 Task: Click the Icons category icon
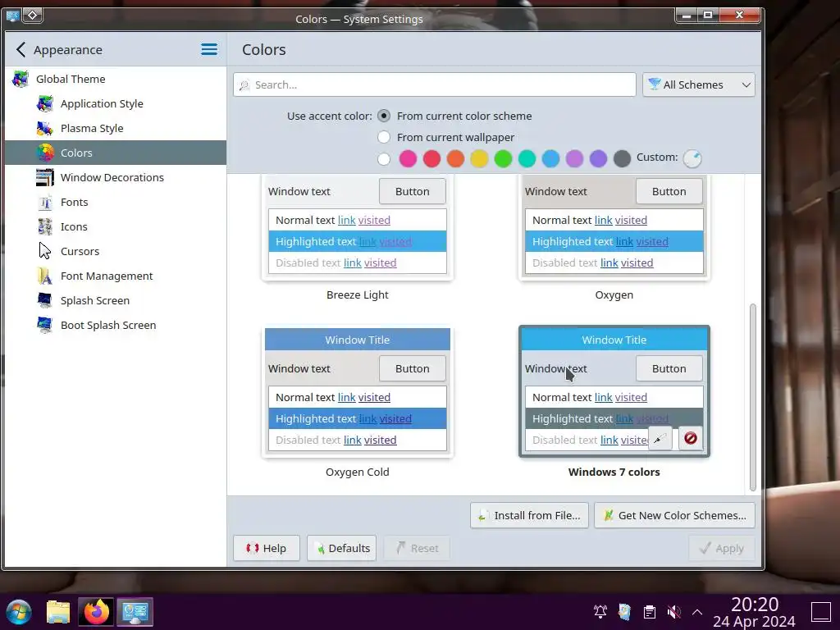(45, 227)
